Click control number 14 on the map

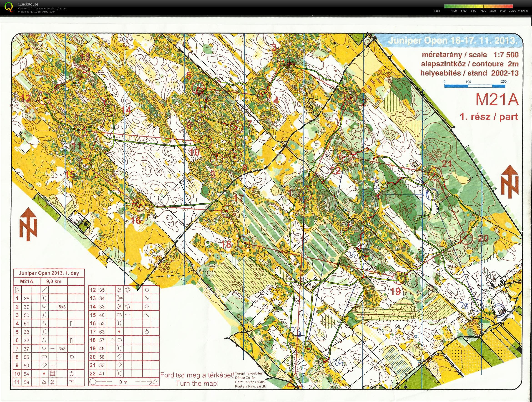click(x=126, y=110)
